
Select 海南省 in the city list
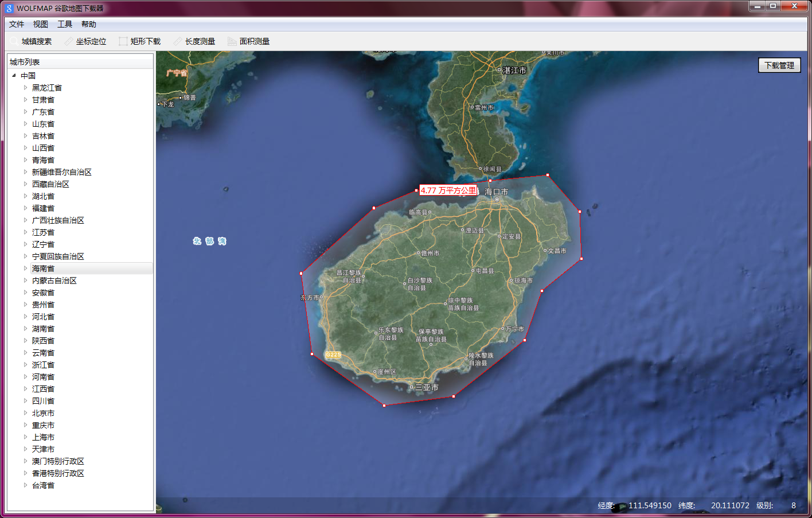coord(42,268)
